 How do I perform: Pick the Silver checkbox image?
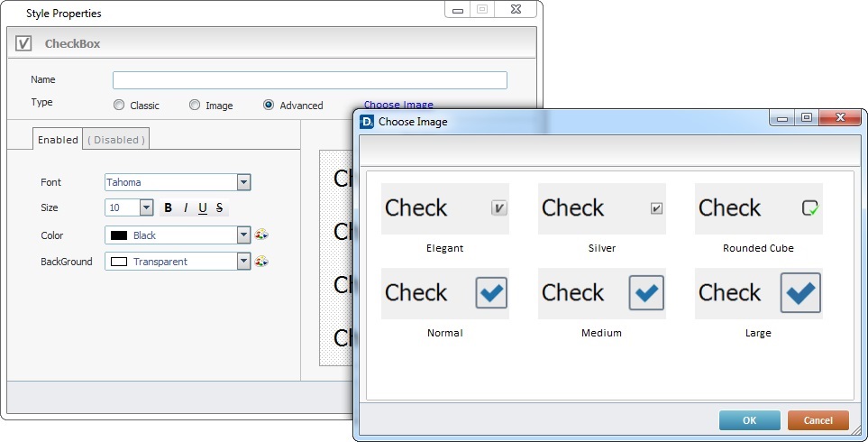[601, 209]
